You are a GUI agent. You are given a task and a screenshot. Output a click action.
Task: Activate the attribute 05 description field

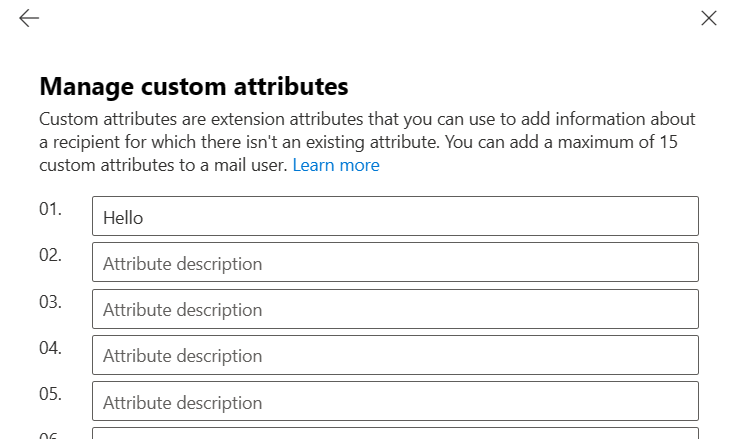pos(395,402)
